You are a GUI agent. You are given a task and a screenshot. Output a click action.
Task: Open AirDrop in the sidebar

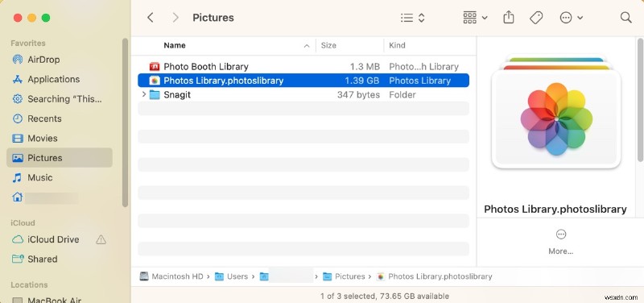click(x=60, y=60)
